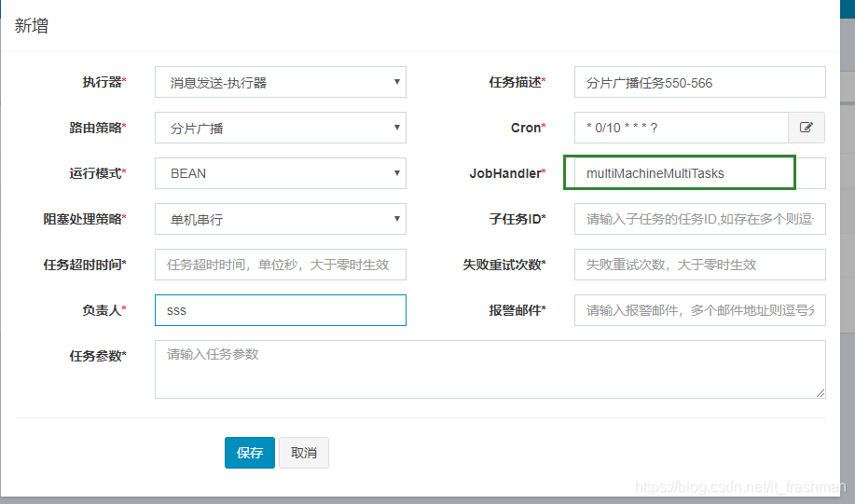Click the 负责人 label

(104, 310)
